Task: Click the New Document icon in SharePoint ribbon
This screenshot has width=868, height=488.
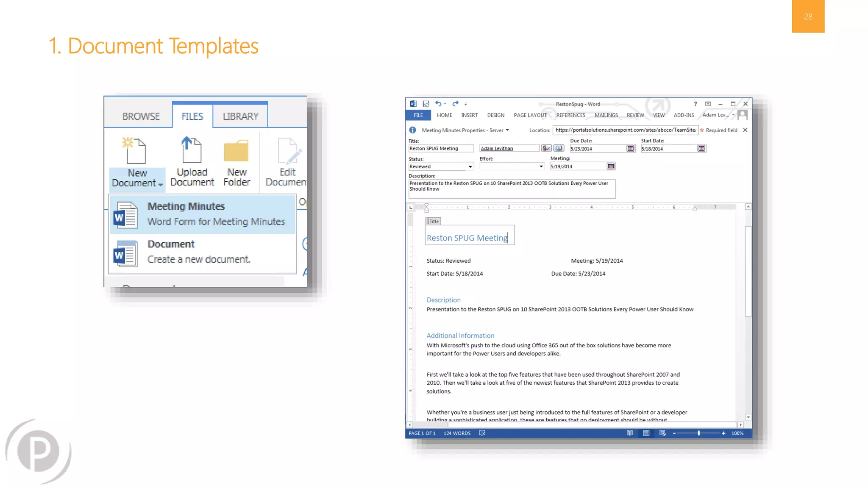Action: [134, 150]
